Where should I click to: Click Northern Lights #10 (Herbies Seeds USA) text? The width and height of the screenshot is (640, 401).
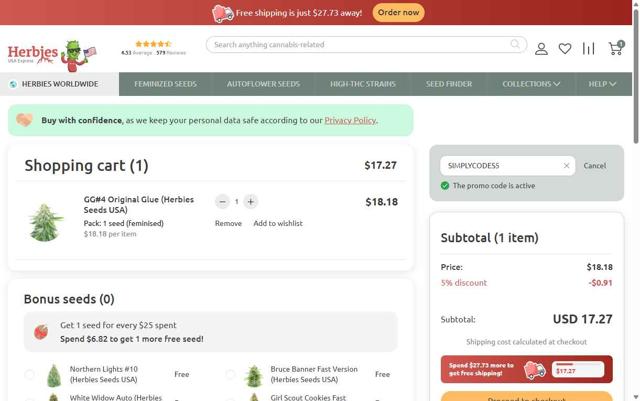pos(104,374)
